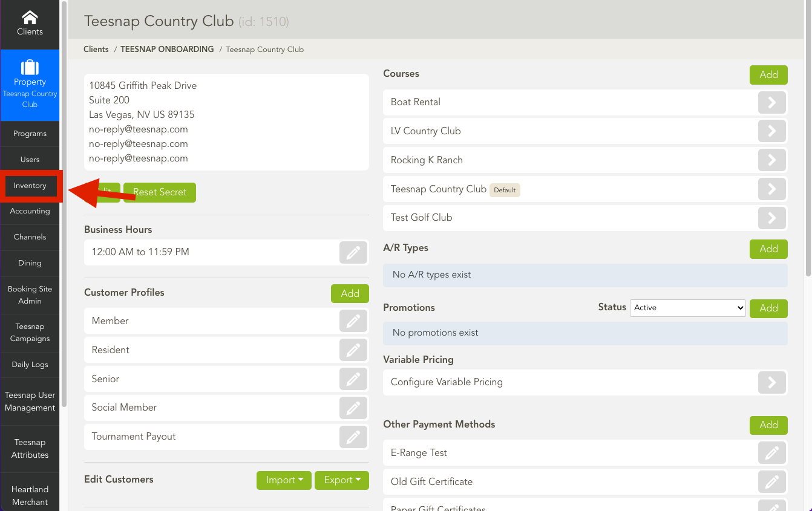Go to Clients breadcrumb link
812x511 pixels.
(x=96, y=50)
